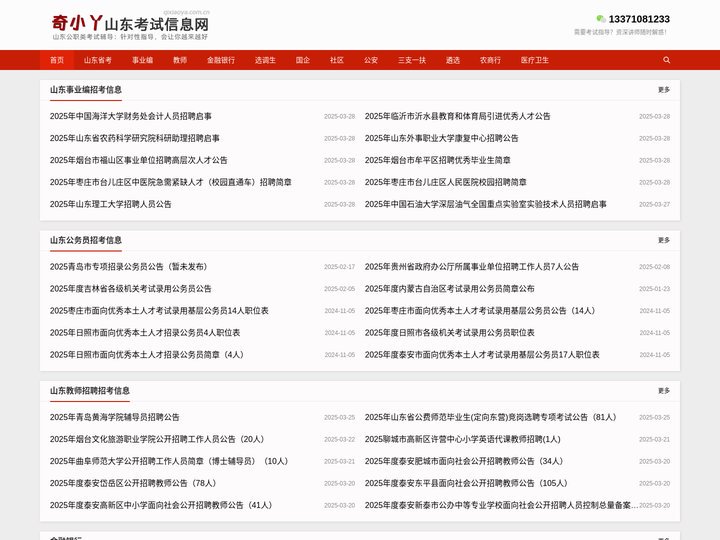Open 三支一扶 navigation item
Image resolution: width=720 pixels, height=540 pixels.
(412, 60)
